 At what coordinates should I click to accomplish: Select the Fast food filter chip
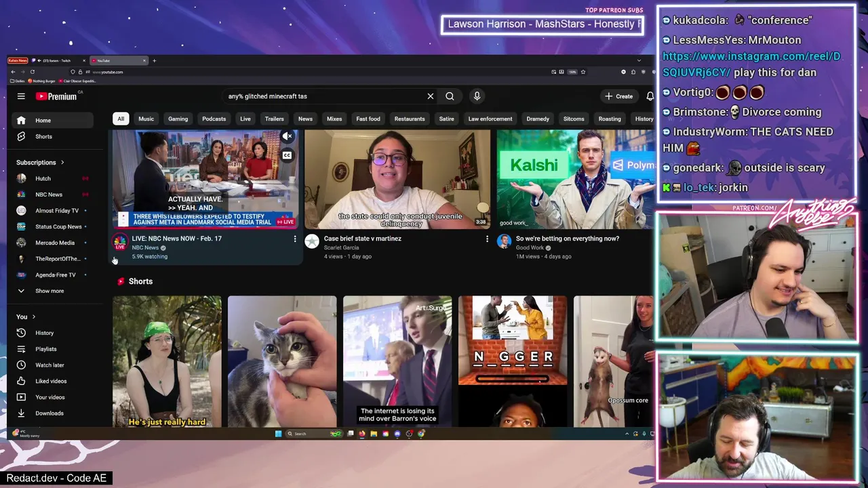pos(368,119)
